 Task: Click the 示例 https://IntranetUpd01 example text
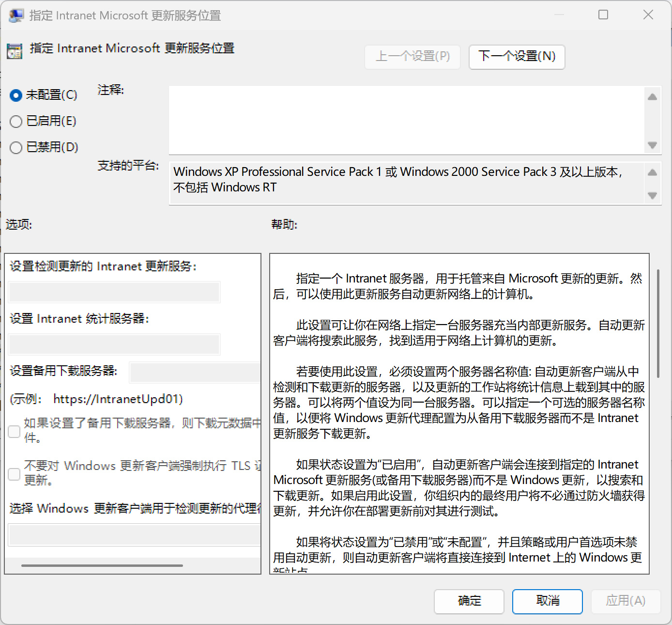click(96, 399)
